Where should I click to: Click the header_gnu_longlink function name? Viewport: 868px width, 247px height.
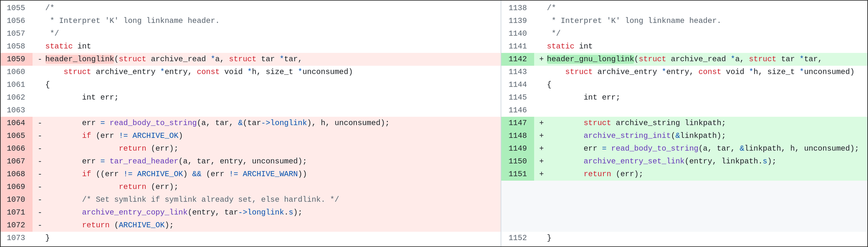pos(590,59)
